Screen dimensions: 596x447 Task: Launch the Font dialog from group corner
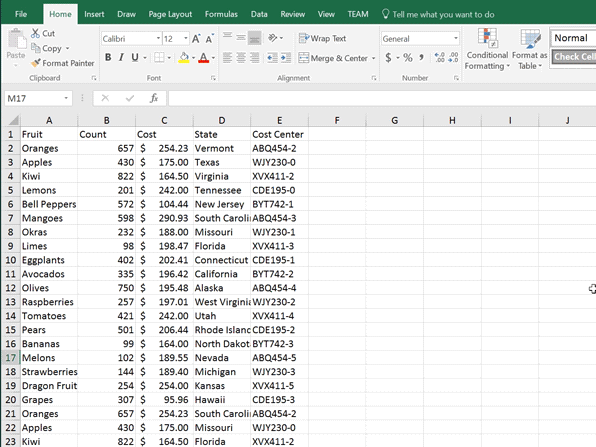213,78
